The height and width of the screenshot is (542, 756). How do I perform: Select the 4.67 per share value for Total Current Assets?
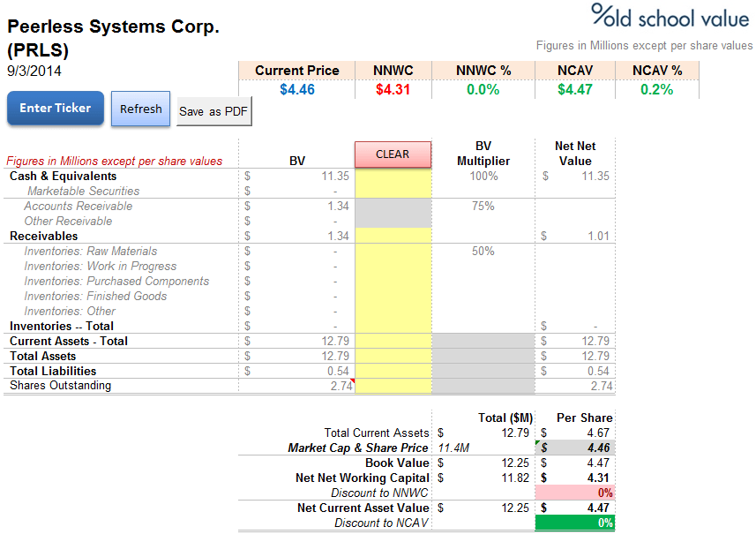598,433
